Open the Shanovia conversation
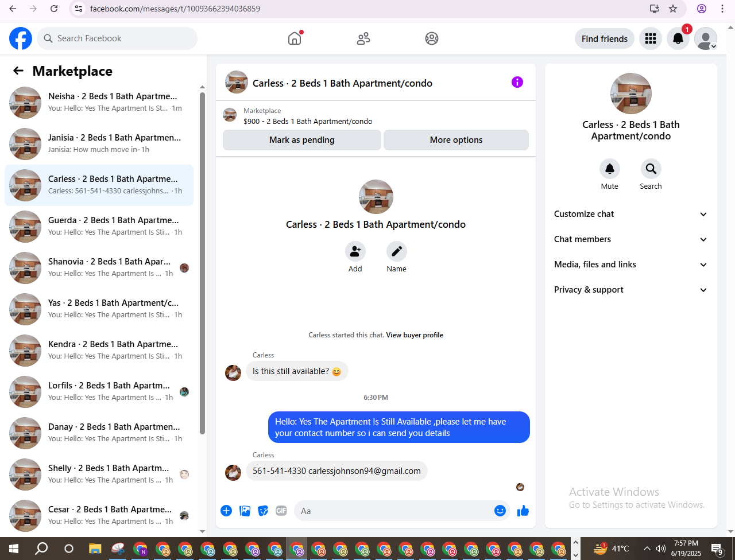The image size is (735, 560). click(x=99, y=268)
